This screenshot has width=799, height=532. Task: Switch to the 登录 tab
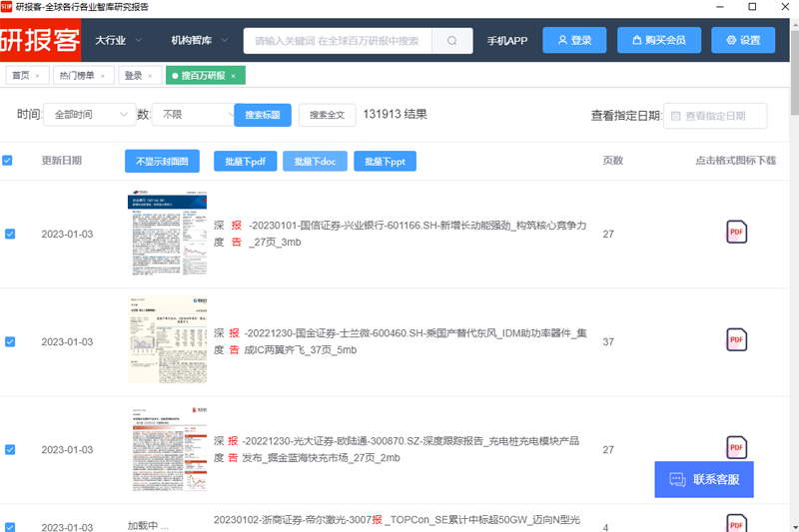[x=133, y=76]
